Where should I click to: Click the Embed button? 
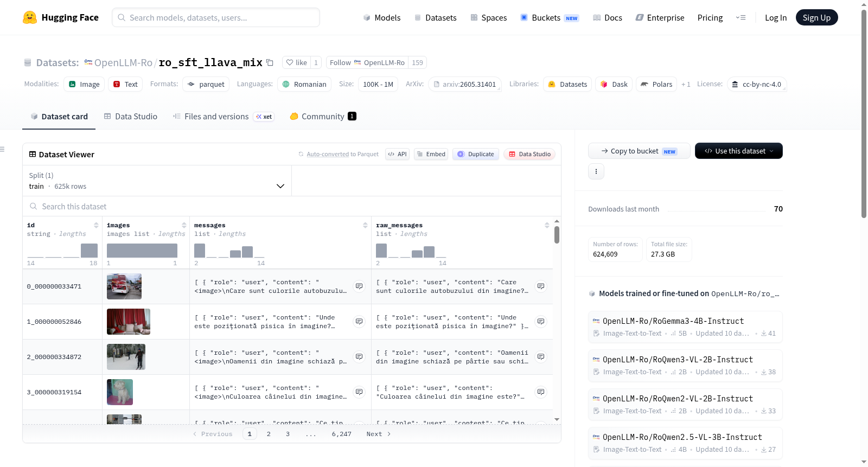click(x=431, y=154)
